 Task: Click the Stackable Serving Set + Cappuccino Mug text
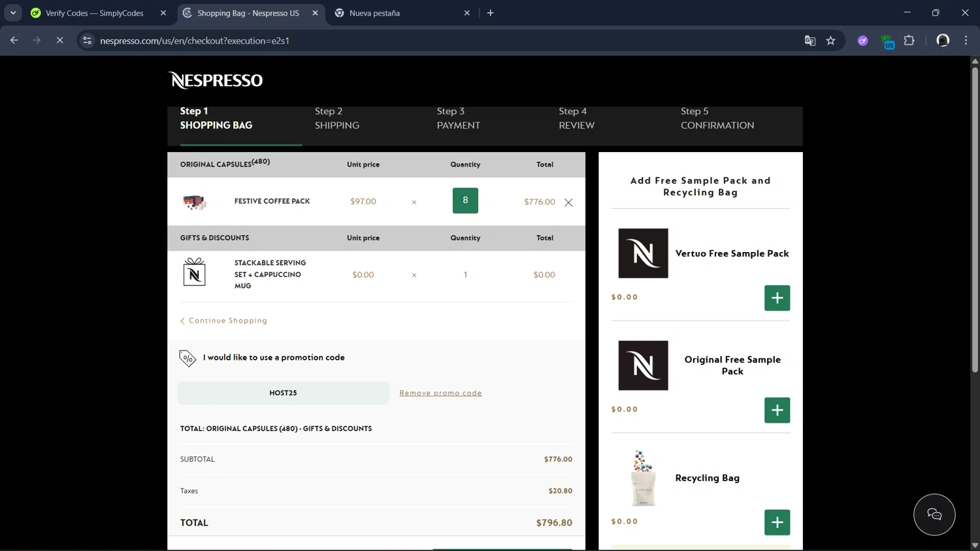coord(270,274)
